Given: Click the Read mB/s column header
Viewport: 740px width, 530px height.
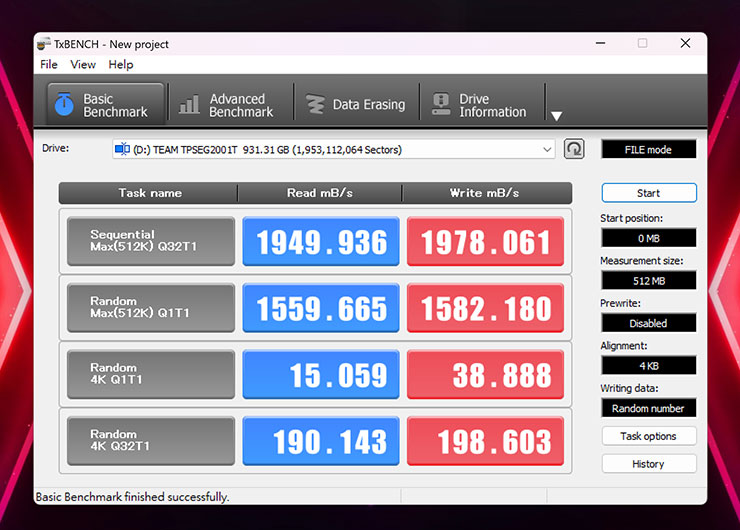Looking at the screenshot, I should tap(320, 193).
